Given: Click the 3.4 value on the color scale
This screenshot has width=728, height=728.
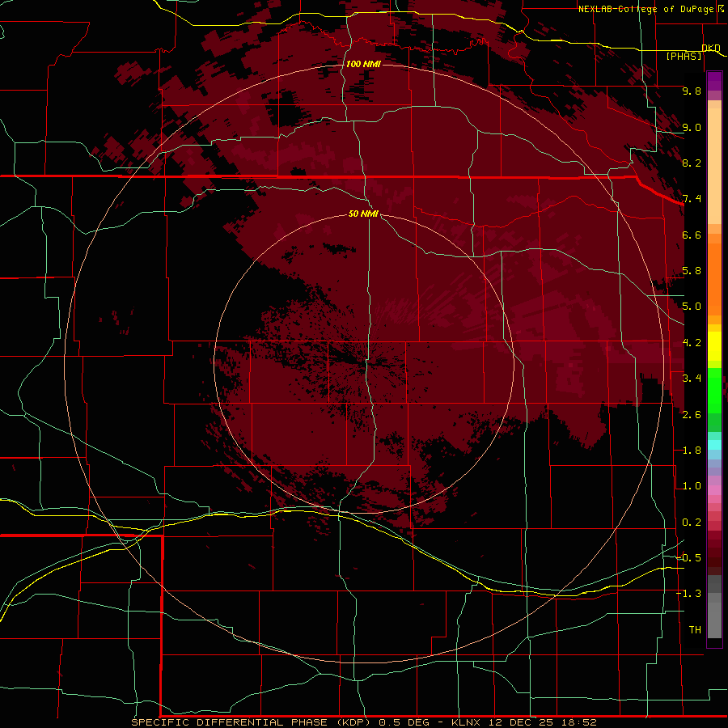Looking at the screenshot, I should (692, 379).
